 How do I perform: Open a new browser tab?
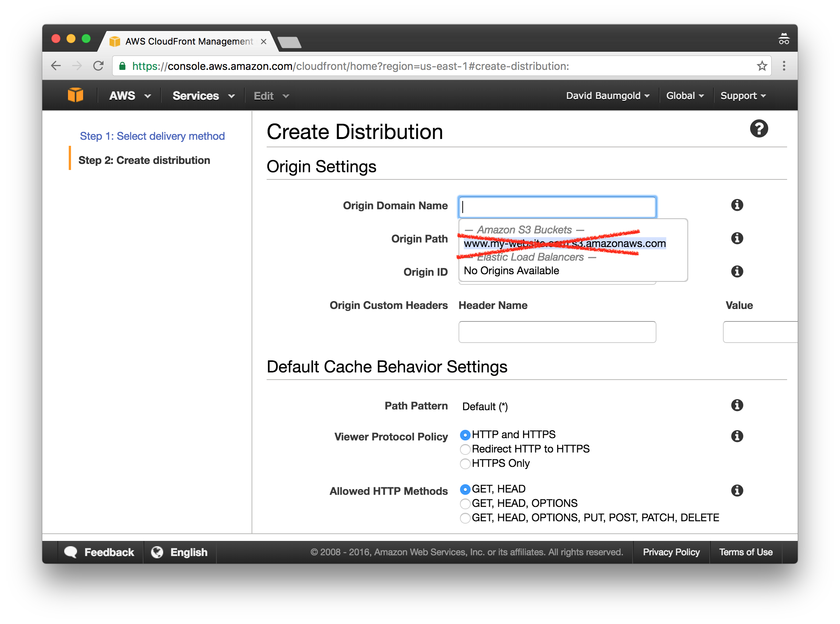[x=289, y=42]
